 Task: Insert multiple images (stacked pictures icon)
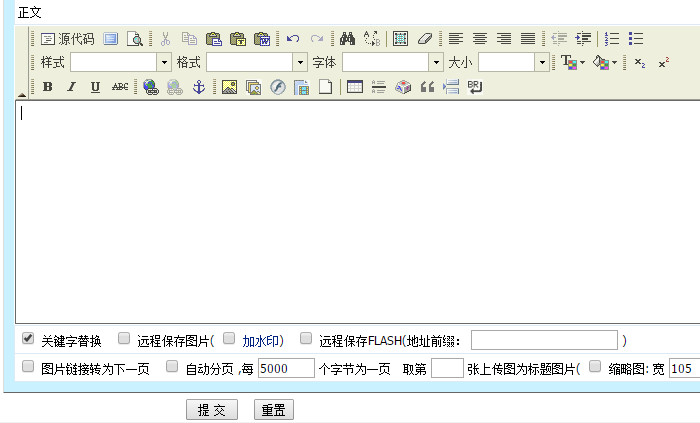coord(254,87)
